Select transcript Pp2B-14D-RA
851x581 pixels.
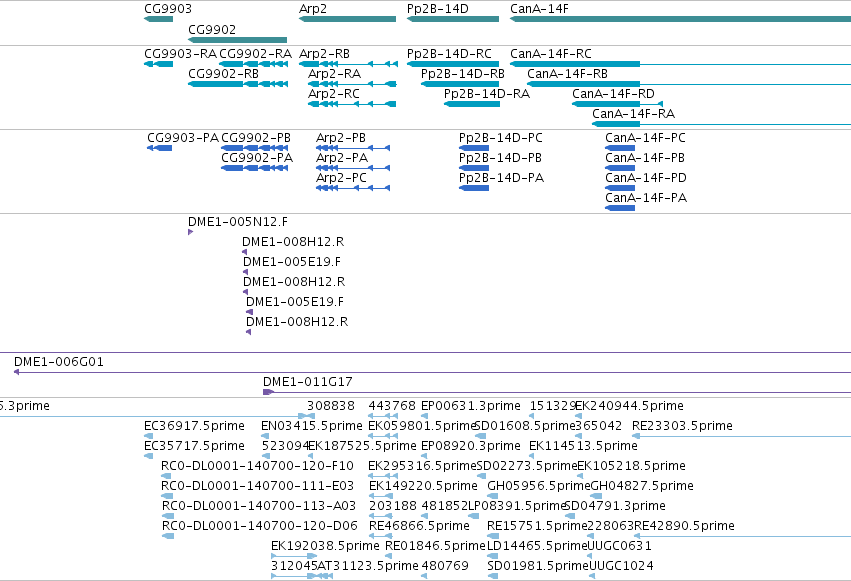[x=472, y=104]
